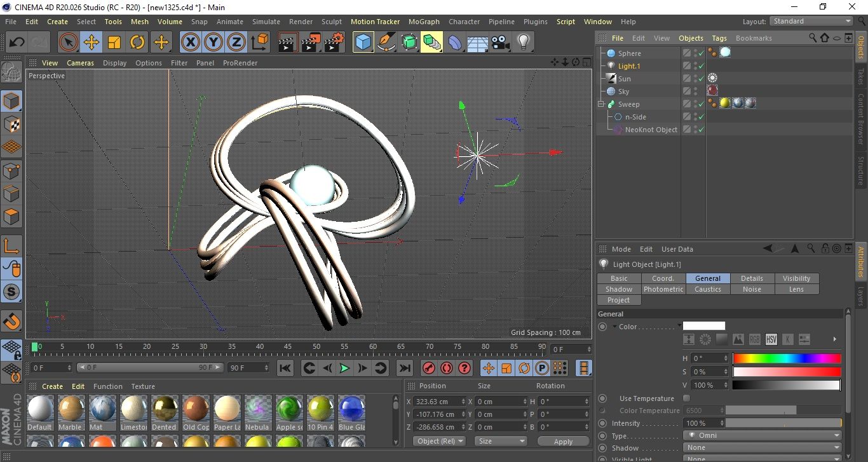The height and width of the screenshot is (462, 868).
Task: Select the Sky object in Objects list
Action: (623, 92)
